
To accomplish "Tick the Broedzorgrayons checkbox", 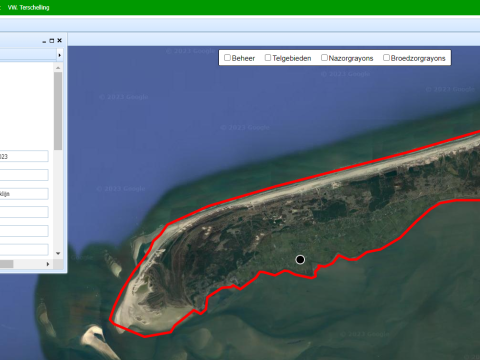I will 386,58.
